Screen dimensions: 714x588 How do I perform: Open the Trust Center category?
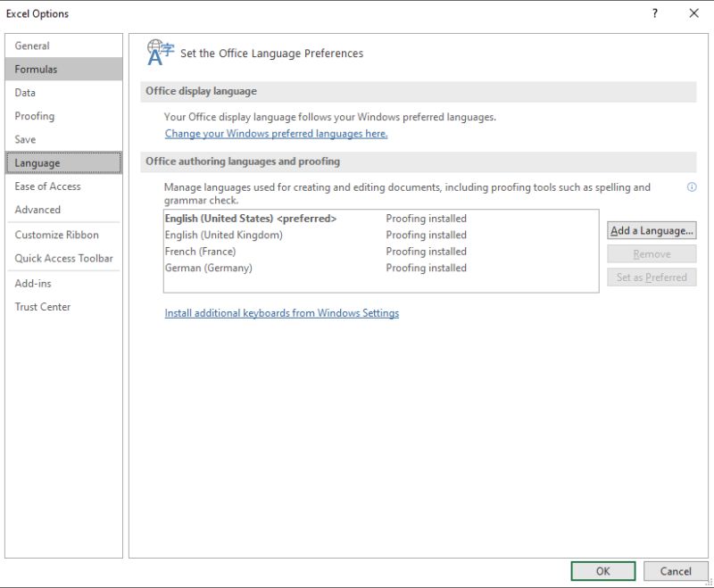(x=63, y=307)
